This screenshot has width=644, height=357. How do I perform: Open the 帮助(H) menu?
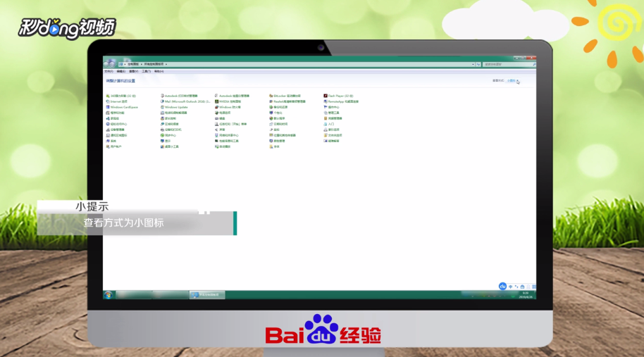159,71
